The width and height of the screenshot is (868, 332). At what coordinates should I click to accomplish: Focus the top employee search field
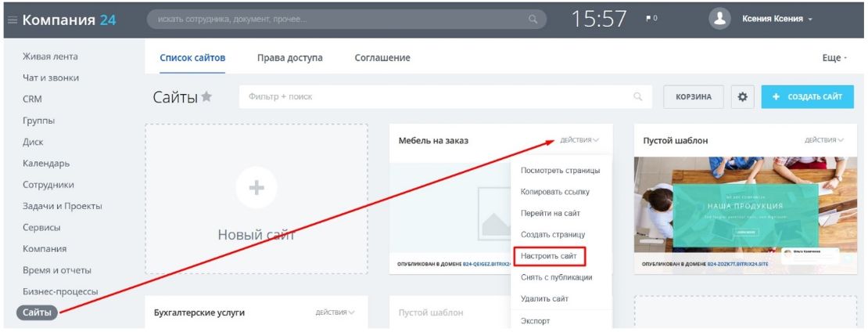click(x=346, y=20)
